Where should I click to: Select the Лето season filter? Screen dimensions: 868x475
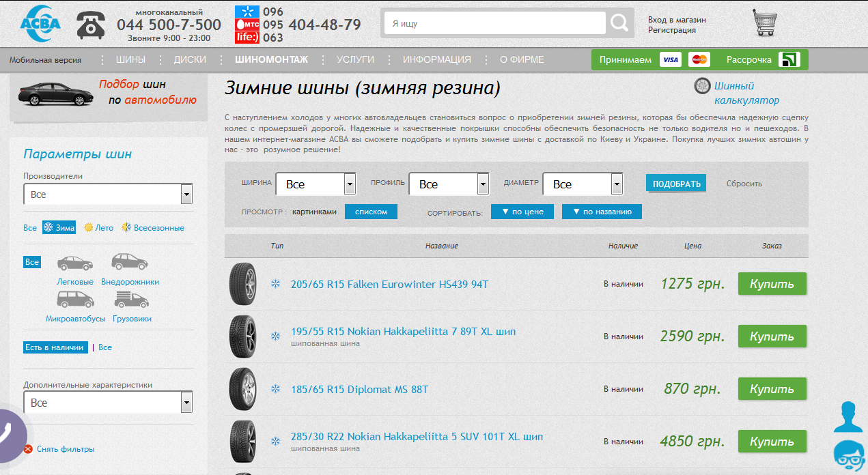(x=99, y=227)
